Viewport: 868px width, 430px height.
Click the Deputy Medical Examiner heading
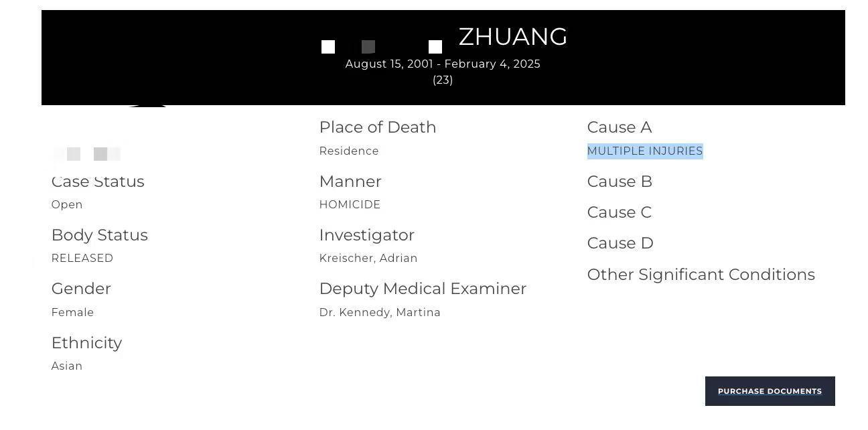coord(423,289)
